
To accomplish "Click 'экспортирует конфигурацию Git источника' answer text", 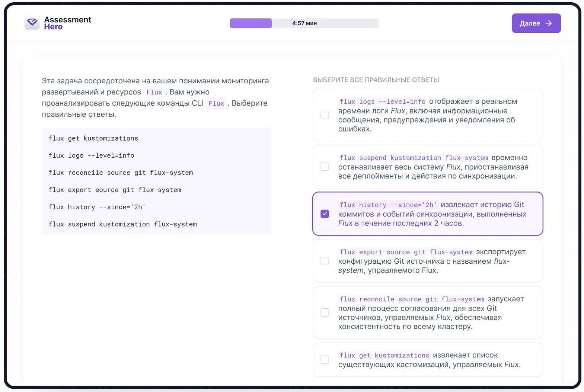I will coord(432,261).
